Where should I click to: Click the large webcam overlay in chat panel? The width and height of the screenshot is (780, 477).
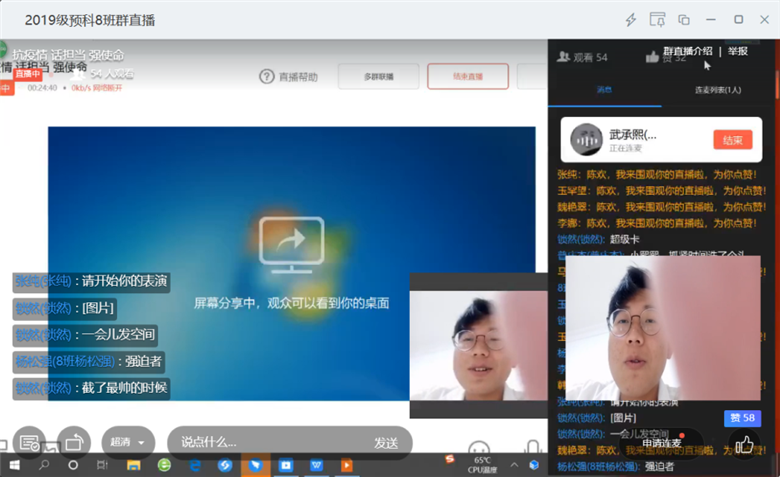[x=663, y=328]
